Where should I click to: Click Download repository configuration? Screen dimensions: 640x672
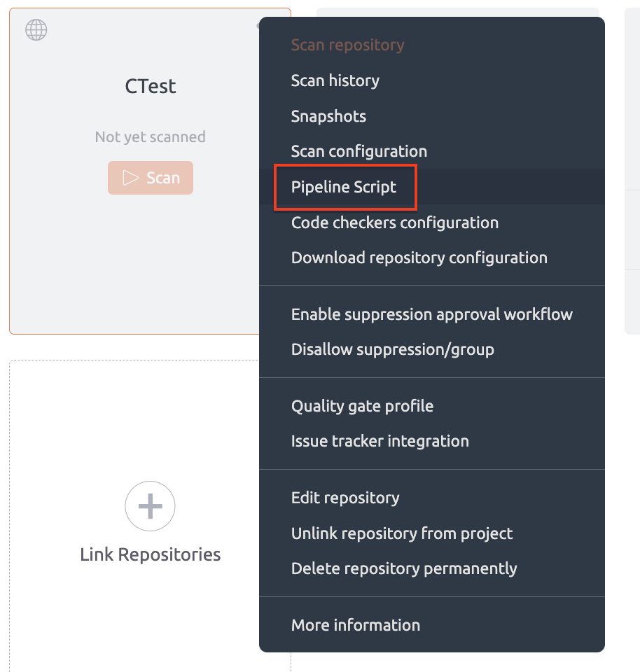[x=419, y=258]
